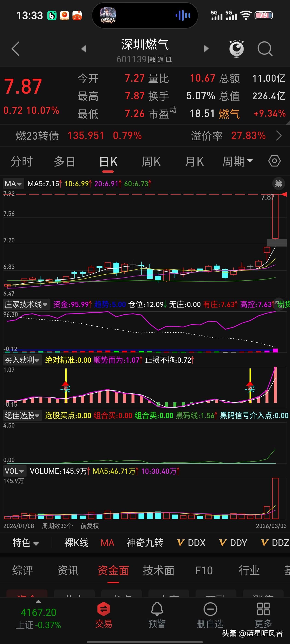Viewport: 290px width, 644px height.
Task: Tap the 燃23转债 bond name
Action: pyautogui.click(x=38, y=136)
